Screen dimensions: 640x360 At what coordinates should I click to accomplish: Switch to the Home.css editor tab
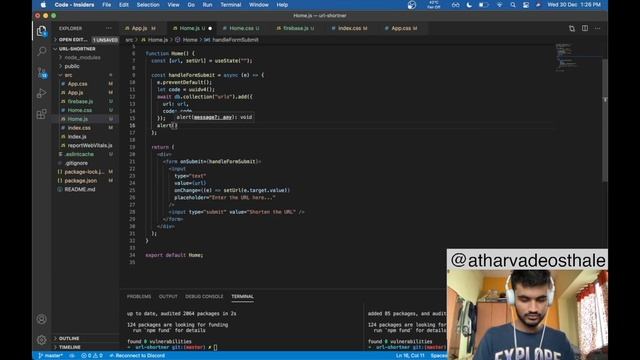point(241,28)
